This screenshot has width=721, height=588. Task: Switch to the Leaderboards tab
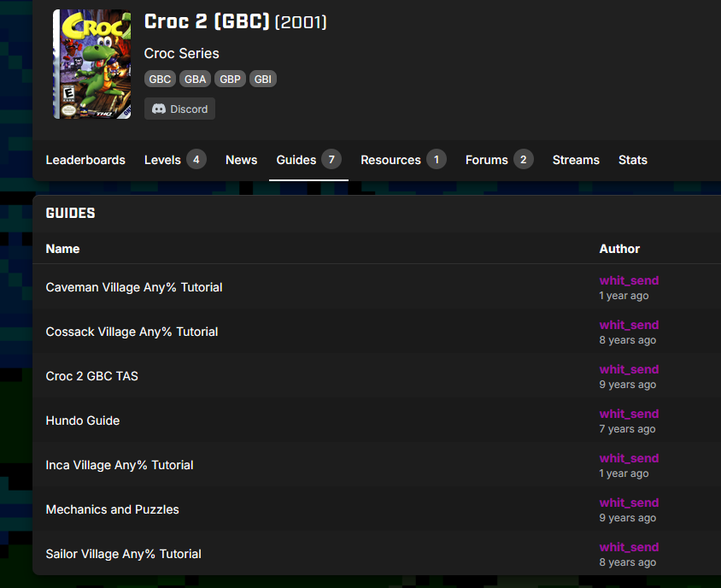[85, 160]
